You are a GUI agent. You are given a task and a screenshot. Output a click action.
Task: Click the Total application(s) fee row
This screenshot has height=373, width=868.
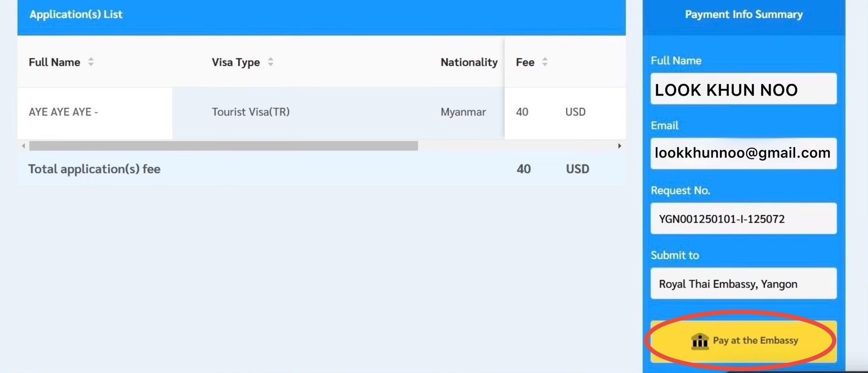tap(94, 169)
